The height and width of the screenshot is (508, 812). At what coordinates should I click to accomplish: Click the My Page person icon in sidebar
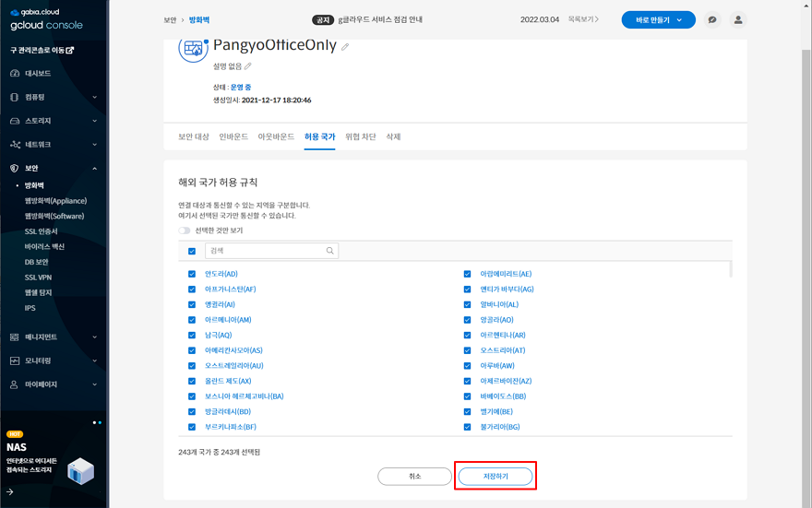15,384
